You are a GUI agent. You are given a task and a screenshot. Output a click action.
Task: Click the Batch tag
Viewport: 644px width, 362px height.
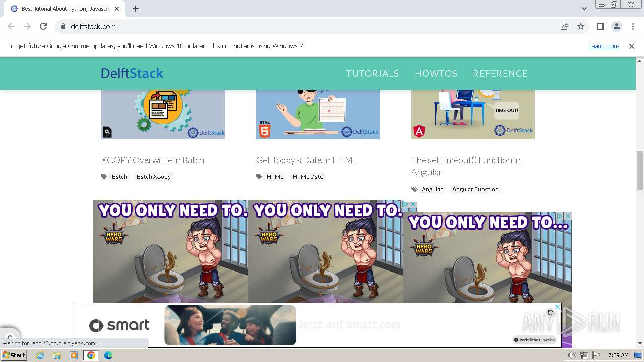[119, 177]
